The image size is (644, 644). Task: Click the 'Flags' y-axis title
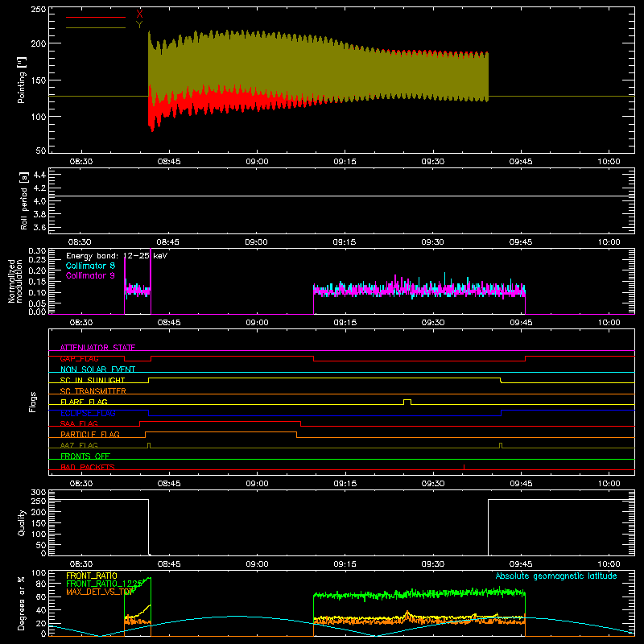[x=32, y=402]
